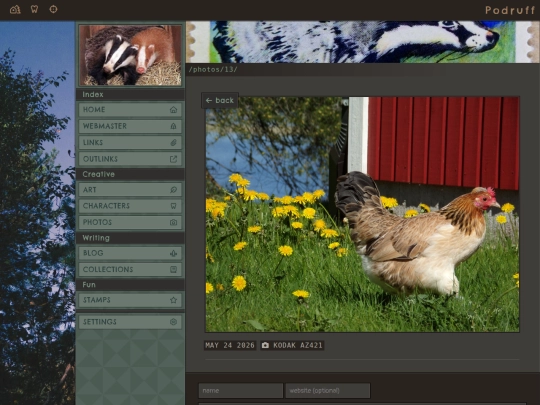This screenshot has width=540, height=405.
Task: Go to the CHARACTERS page
Action: tap(130, 206)
